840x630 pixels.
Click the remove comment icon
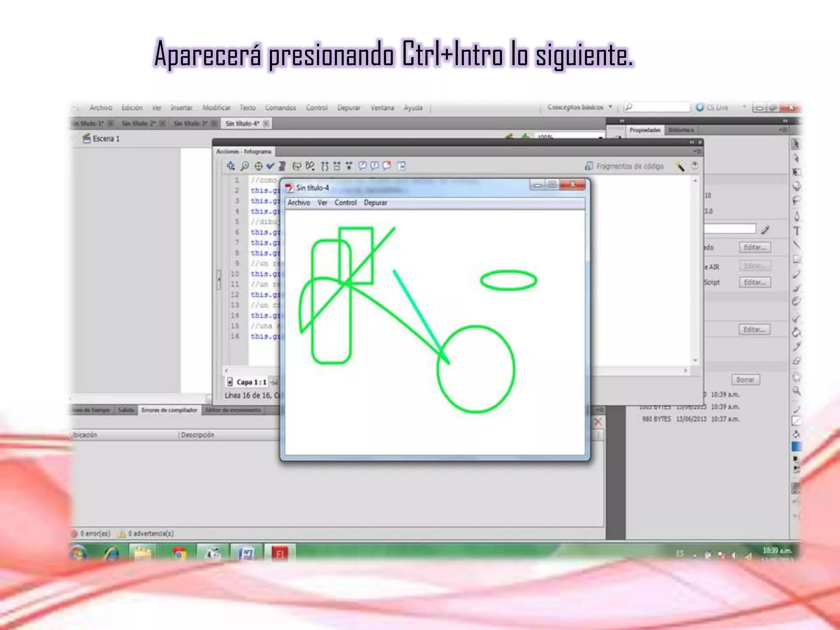click(387, 165)
